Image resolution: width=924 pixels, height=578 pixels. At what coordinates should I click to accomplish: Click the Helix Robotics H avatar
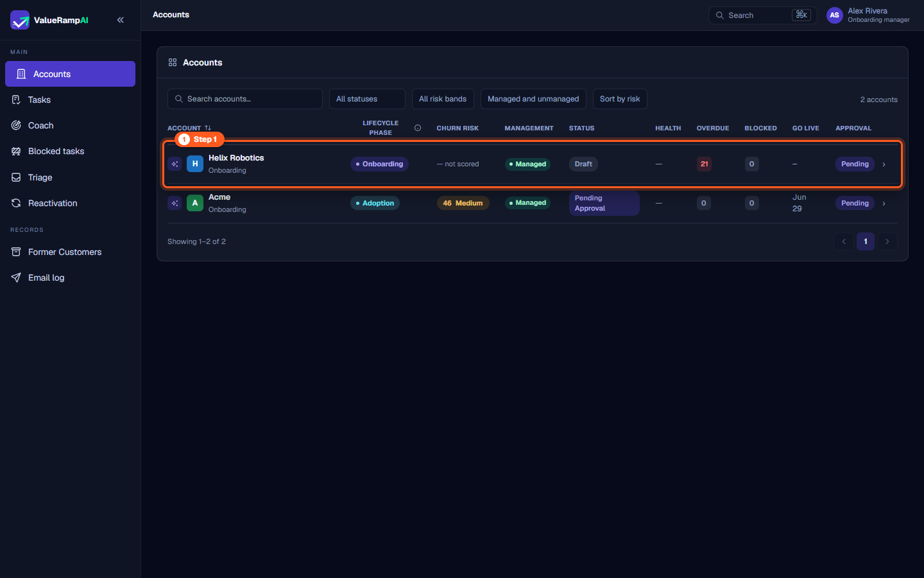pyautogui.click(x=195, y=164)
